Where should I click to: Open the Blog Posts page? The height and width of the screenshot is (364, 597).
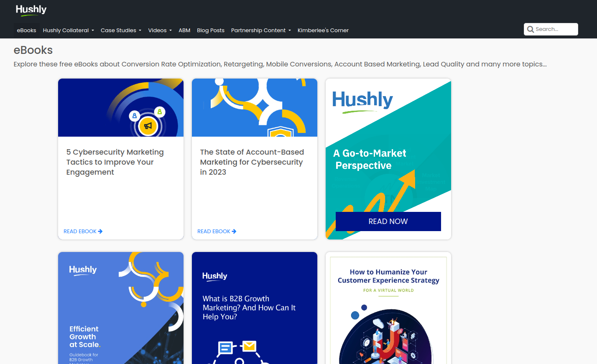tap(211, 30)
